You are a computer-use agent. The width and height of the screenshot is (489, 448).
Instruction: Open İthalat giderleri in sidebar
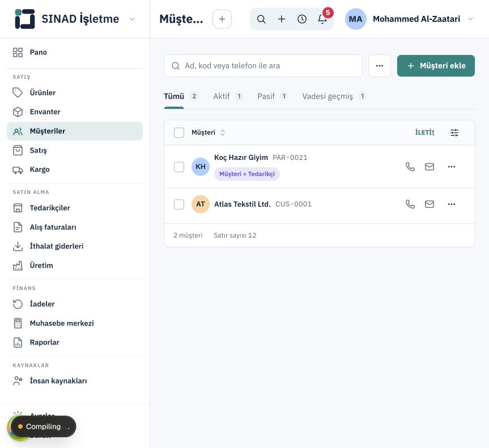point(75,246)
